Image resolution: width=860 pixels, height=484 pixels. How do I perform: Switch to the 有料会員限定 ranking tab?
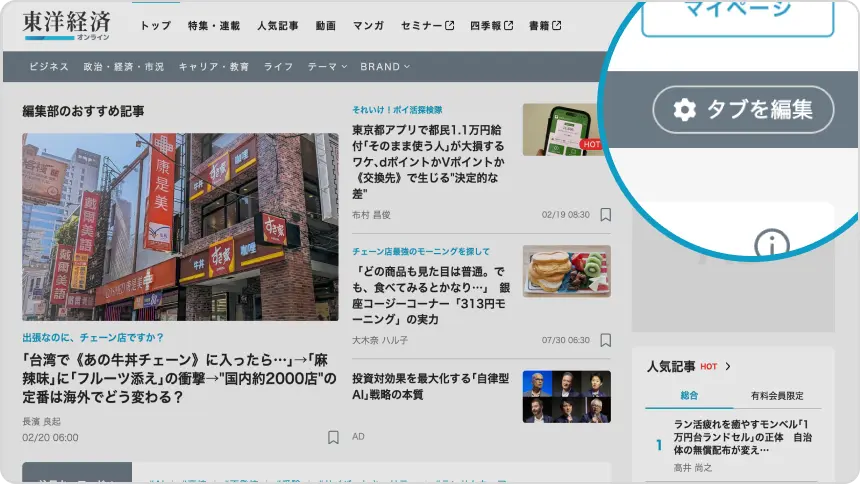point(776,396)
